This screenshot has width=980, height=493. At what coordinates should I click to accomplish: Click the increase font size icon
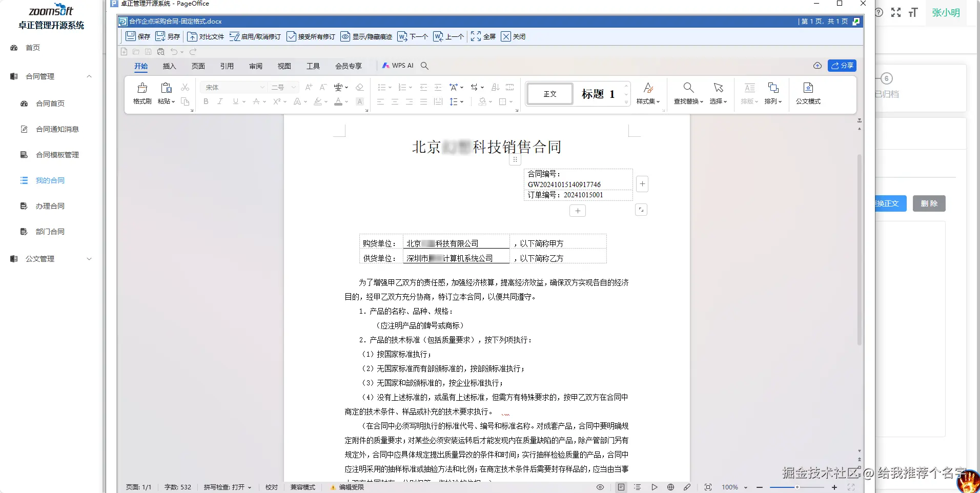point(309,87)
